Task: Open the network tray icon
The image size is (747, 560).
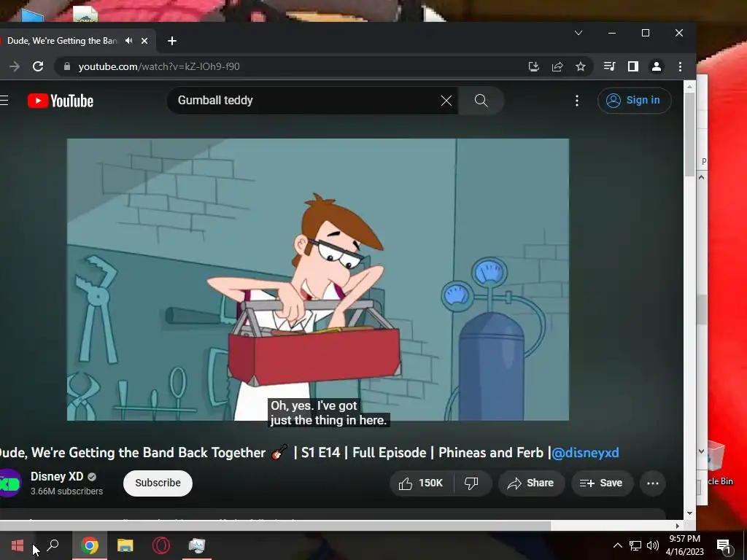Action: (635, 545)
